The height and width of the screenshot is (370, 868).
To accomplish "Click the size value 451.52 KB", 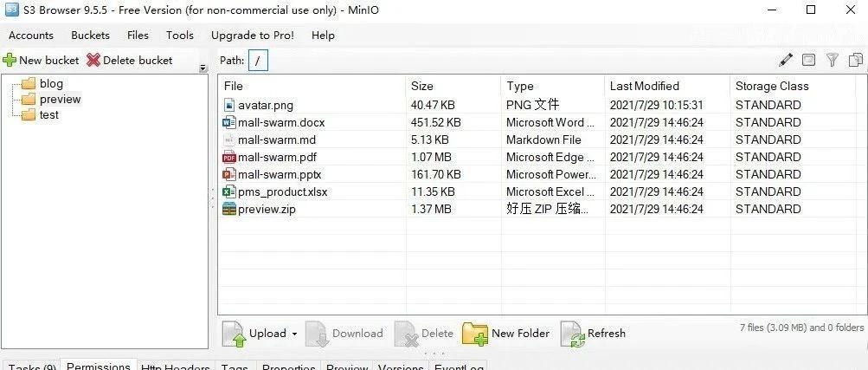I will (435, 122).
